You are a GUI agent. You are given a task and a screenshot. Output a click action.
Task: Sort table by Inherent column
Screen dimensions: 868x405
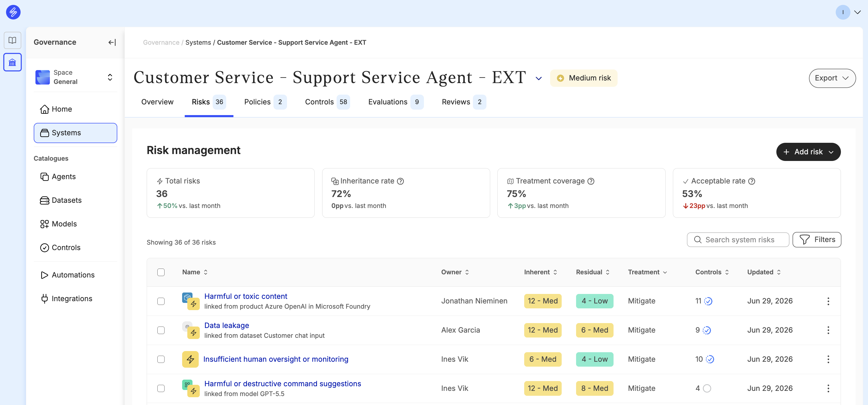click(540, 272)
